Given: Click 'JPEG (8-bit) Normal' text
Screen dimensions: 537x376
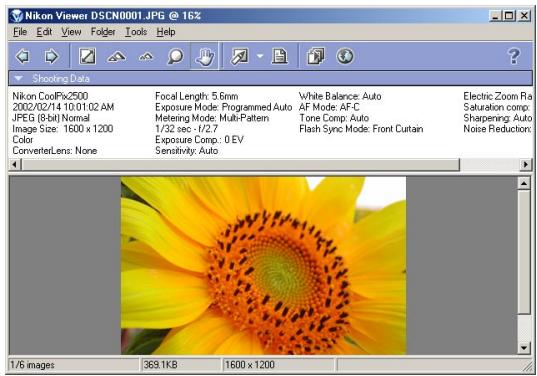Looking at the screenshot, I should pos(51,118).
